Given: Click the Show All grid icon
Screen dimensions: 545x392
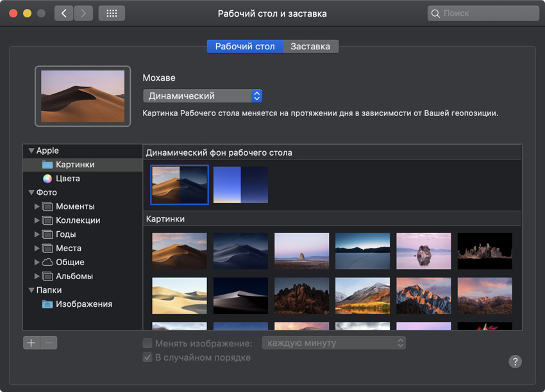Looking at the screenshot, I should point(112,13).
